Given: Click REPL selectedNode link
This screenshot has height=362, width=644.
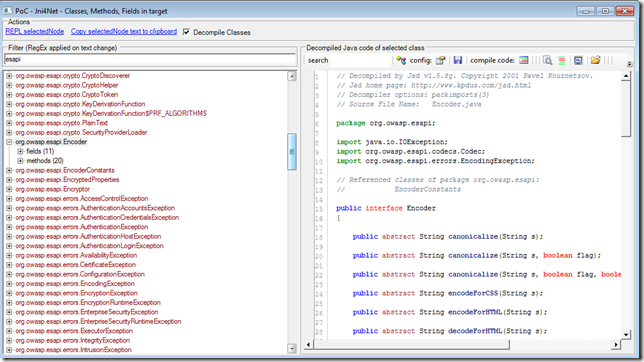Looking at the screenshot, I should point(34,32).
